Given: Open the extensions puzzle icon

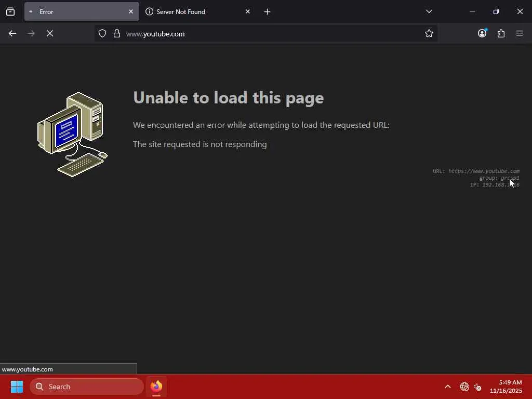Looking at the screenshot, I should tap(501, 33).
